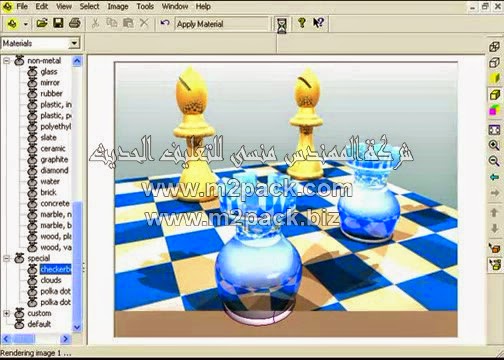Image resolution: width=504 pixels, height=360 pixels.
Task: Click the open file folder icon
Action: (42, 23)
